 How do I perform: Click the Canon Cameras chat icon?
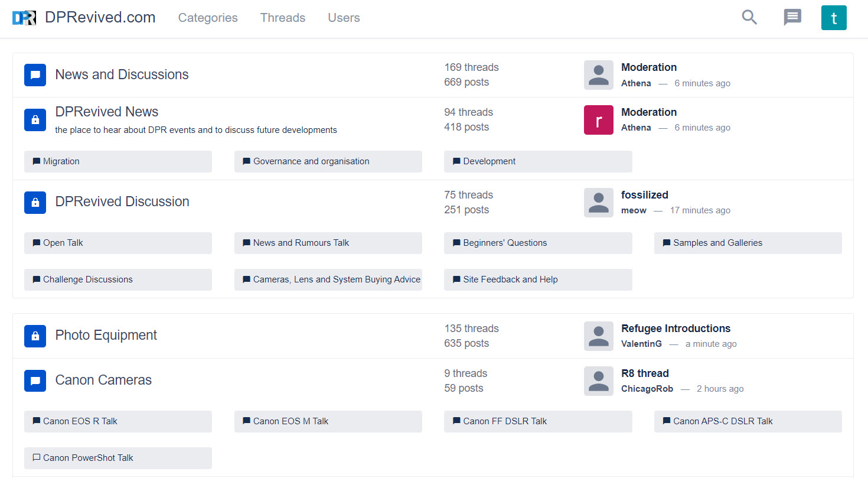[35, 381]
